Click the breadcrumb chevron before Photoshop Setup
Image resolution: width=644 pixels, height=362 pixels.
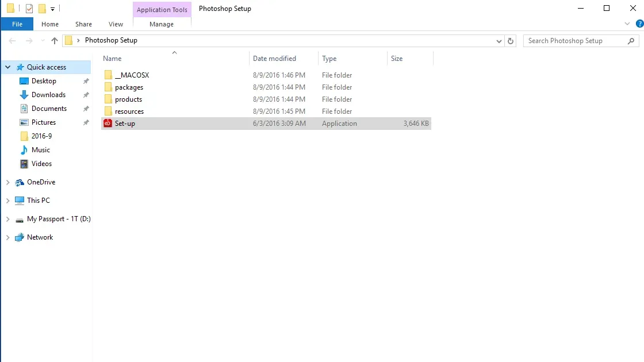(78, 40)
